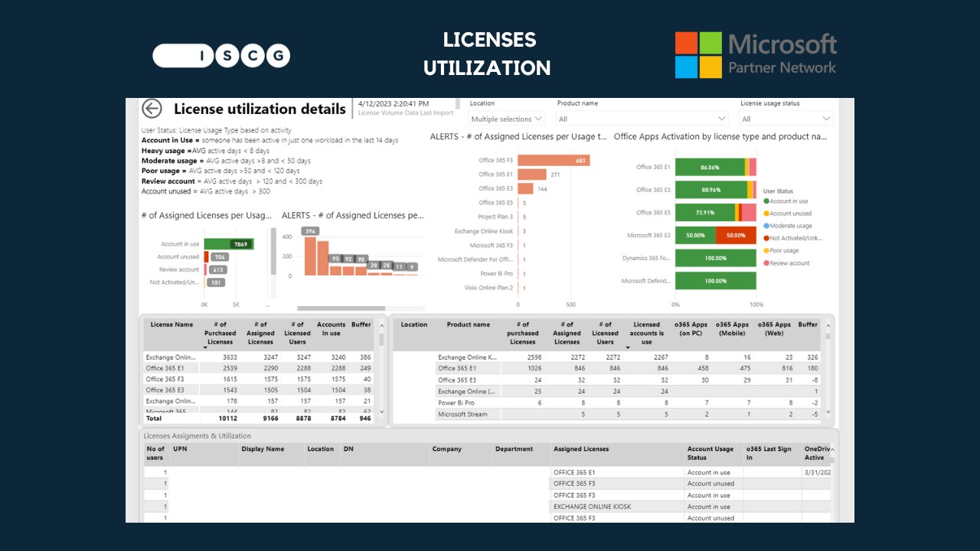
Task: Select Office 365 F3 row in left table
Action: (258, 379)
